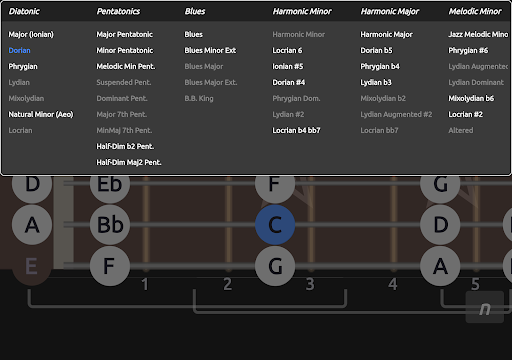
Task: Click the F note at first fret
Action: (110, 266)
